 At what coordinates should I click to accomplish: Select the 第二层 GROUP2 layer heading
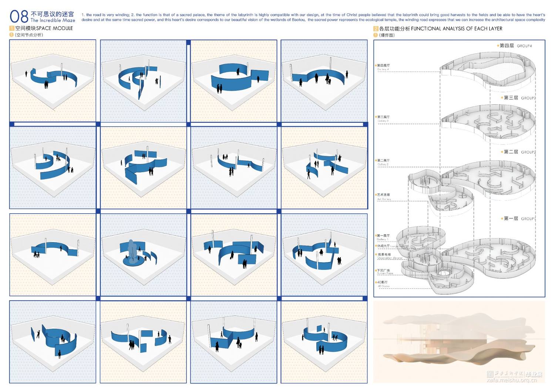coord(519,152)
